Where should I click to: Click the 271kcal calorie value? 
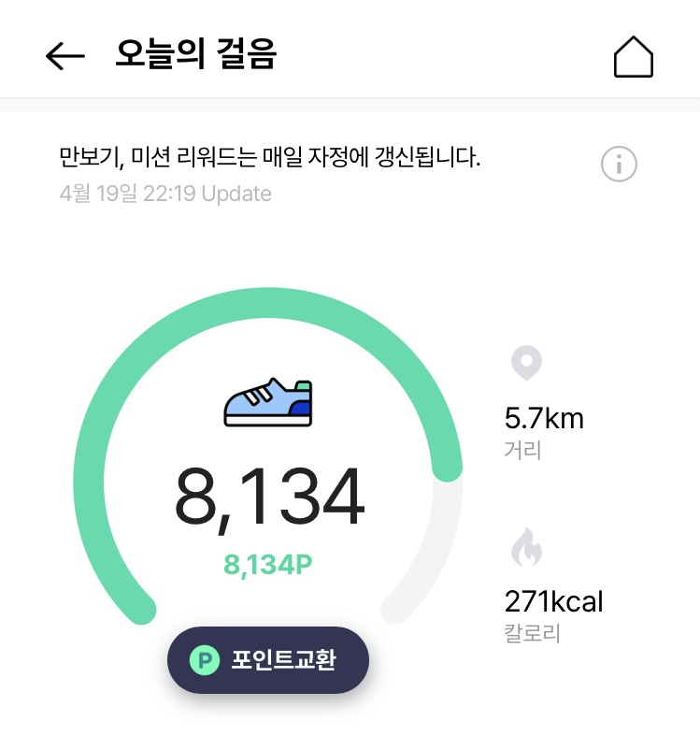click(553, 600)
